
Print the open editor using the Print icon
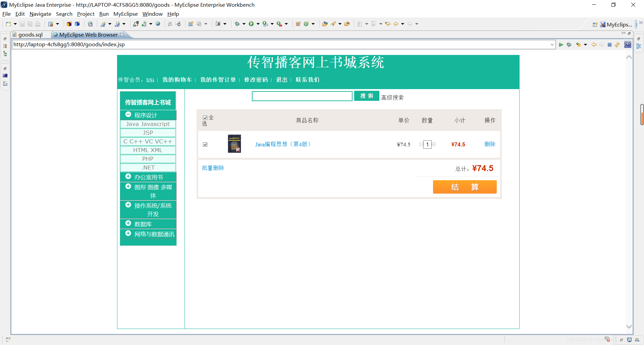point(38,24)
